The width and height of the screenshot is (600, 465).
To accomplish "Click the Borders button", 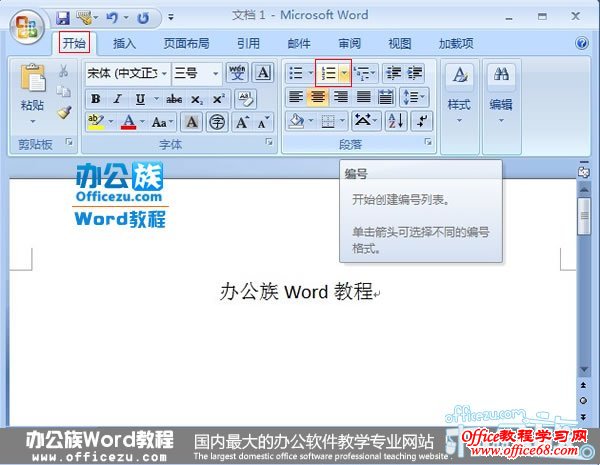I will [328, 122].
